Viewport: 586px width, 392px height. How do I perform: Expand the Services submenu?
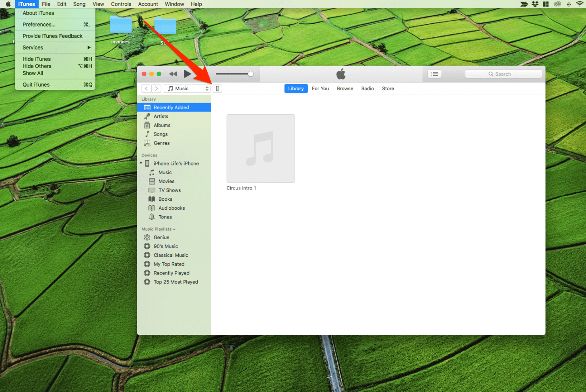pyautogui.click(x=56, y=47)
